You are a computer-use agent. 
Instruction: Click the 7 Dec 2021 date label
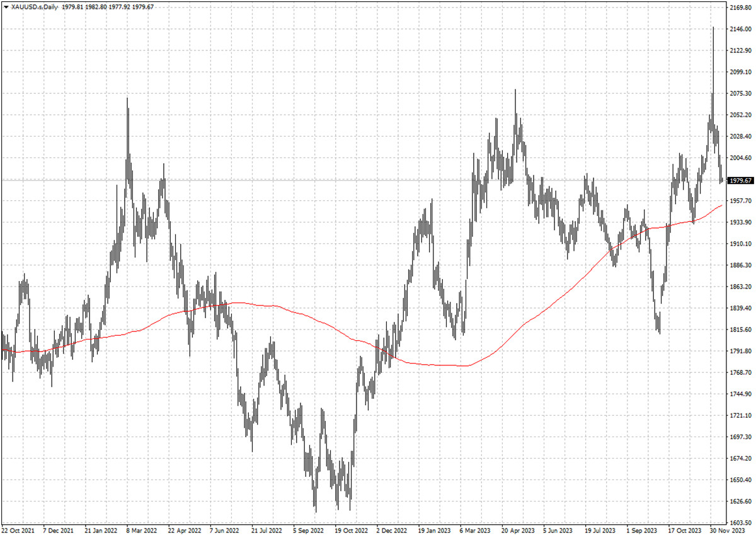click(x=59, y=531)
